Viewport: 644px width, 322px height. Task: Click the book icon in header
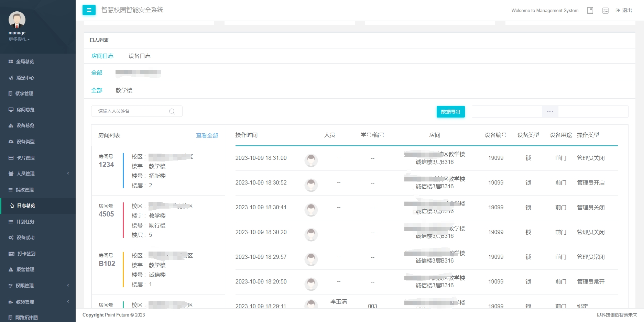click(590, 10)
